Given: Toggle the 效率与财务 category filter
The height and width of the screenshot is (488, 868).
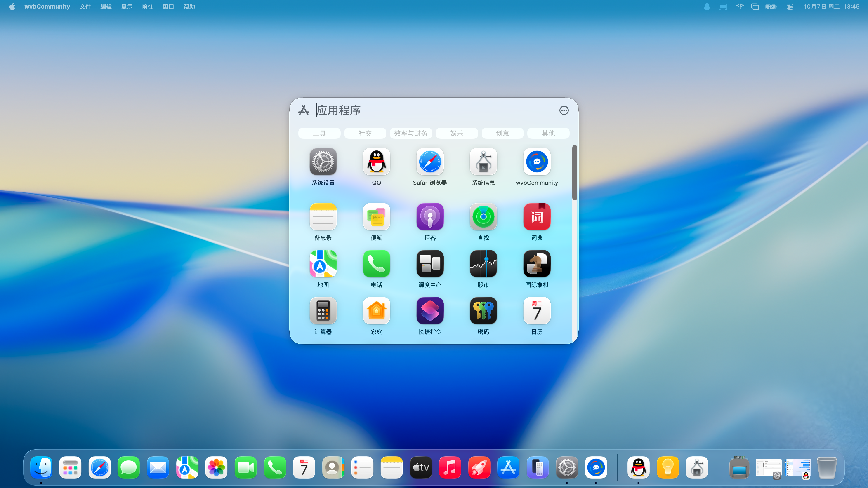Looking at the screenshot, I should [x=411, y=133].
